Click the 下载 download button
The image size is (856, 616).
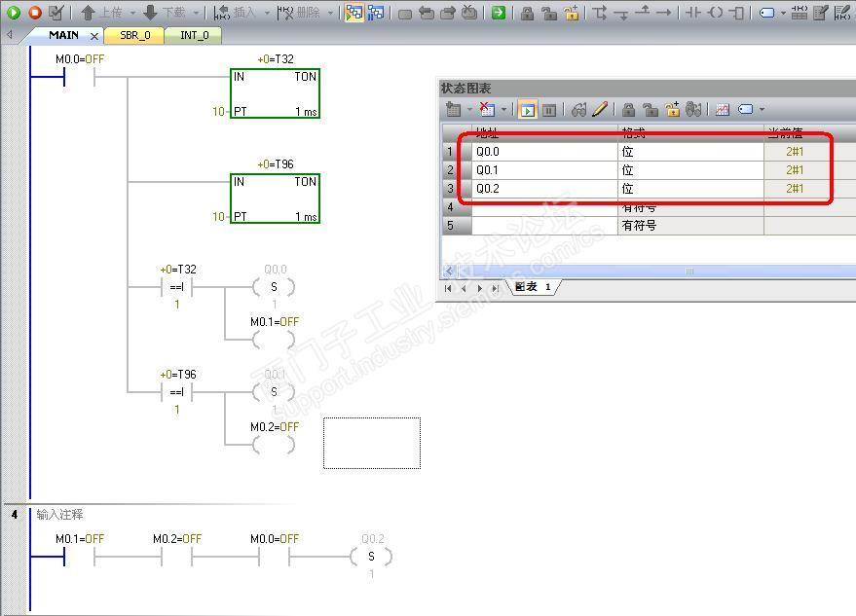click(166, 12)
